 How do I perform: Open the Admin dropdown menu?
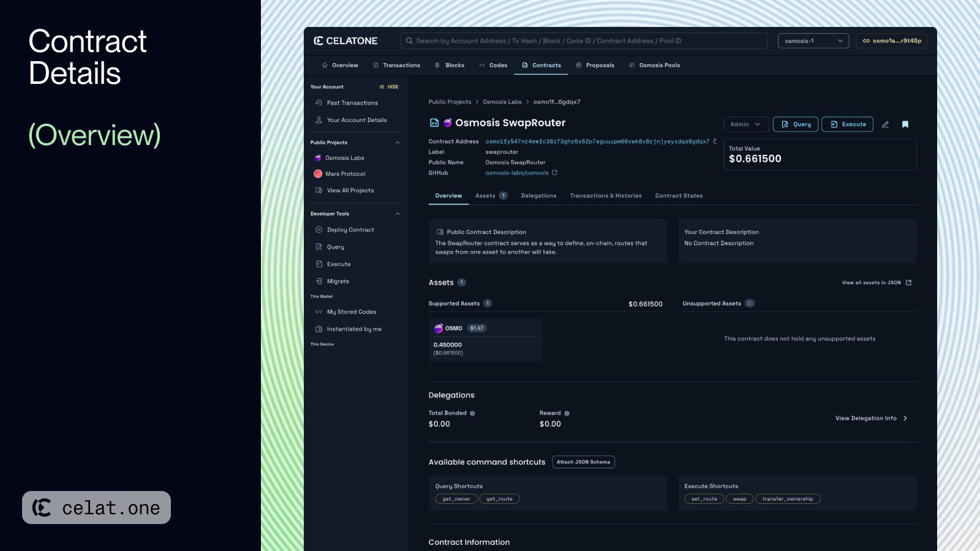(x=745, y=124)
